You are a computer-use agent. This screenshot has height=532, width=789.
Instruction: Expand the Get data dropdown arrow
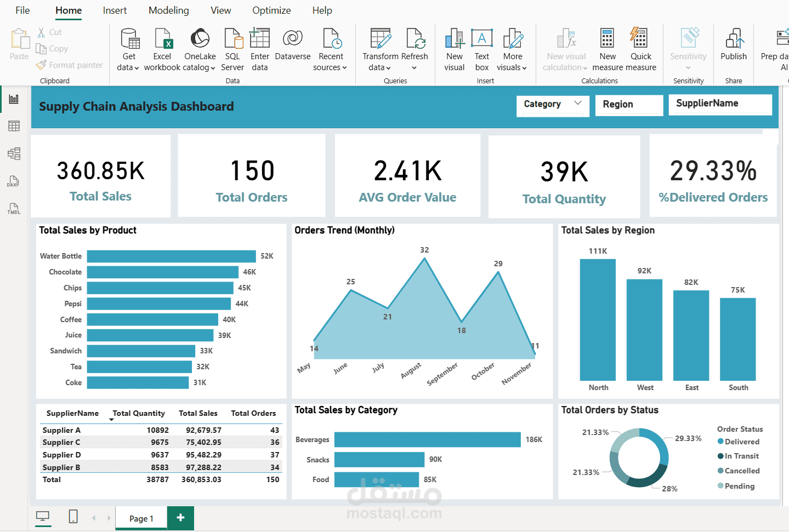137,68
